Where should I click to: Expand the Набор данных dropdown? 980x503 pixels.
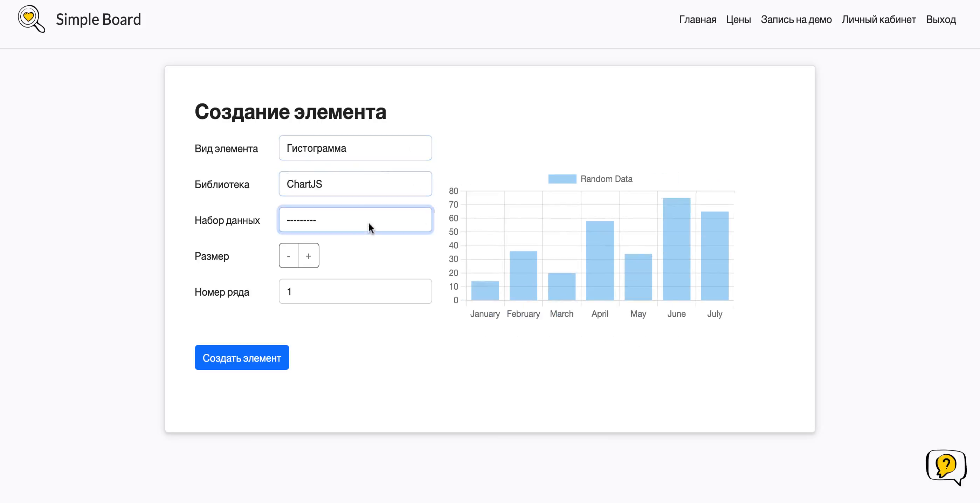click(355, 220)
